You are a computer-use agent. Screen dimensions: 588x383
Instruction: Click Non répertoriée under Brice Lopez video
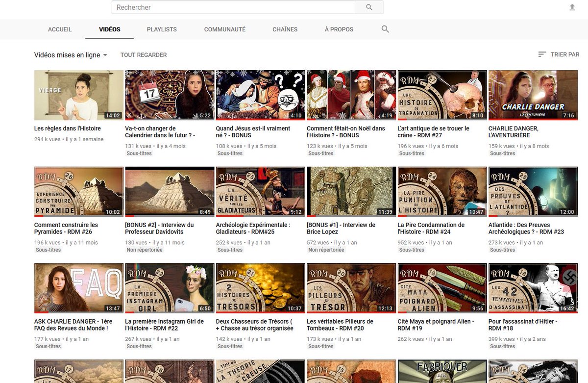(x=326, y=250)
